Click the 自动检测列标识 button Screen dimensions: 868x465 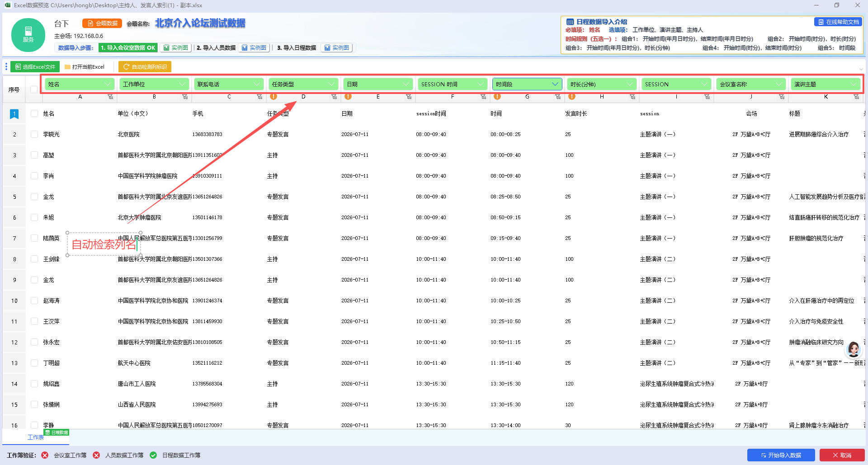click(145, 67)
